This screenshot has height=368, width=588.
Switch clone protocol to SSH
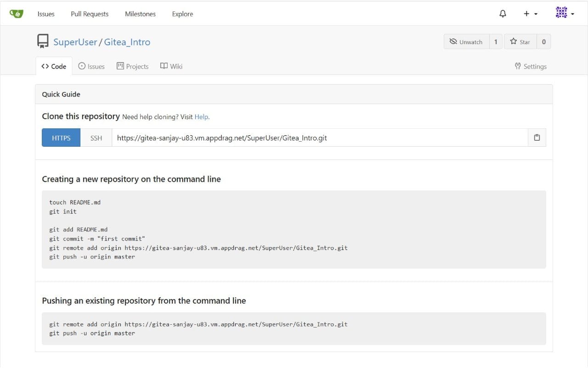(96, 138)
